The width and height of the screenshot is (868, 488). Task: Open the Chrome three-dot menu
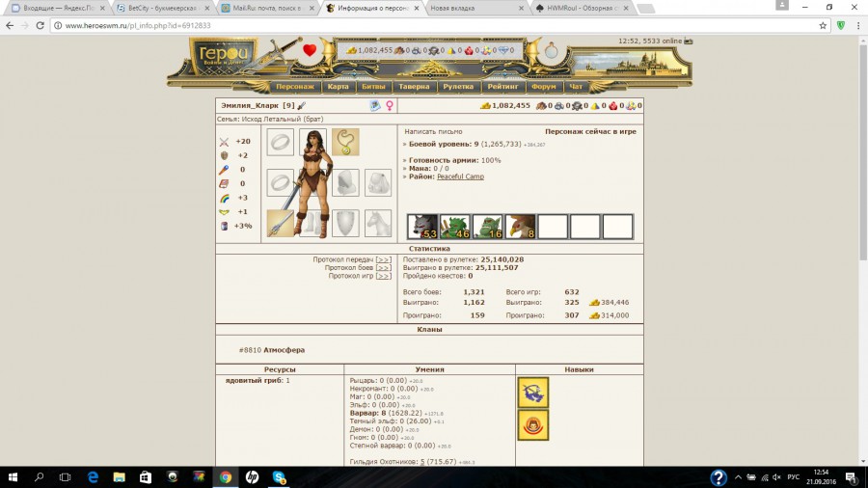click(858, 25)
